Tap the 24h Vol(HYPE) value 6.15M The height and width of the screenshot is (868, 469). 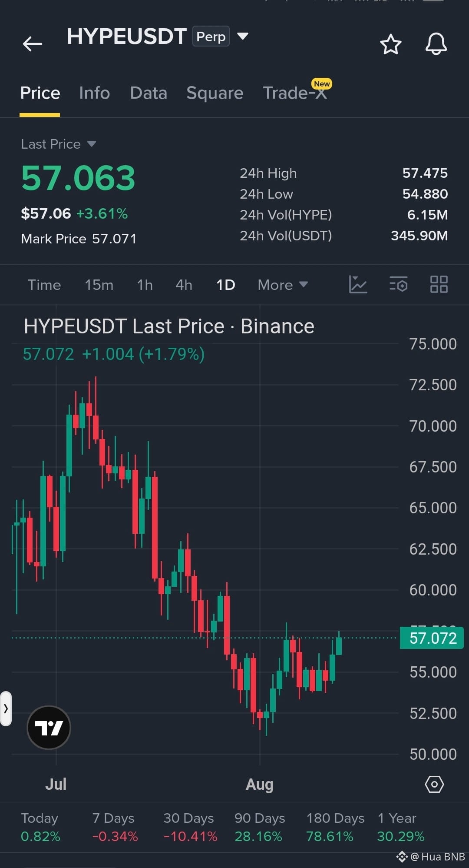coord(427,215)
